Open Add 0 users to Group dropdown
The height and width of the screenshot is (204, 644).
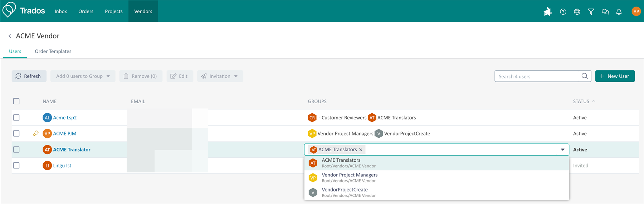pos(83,76)
